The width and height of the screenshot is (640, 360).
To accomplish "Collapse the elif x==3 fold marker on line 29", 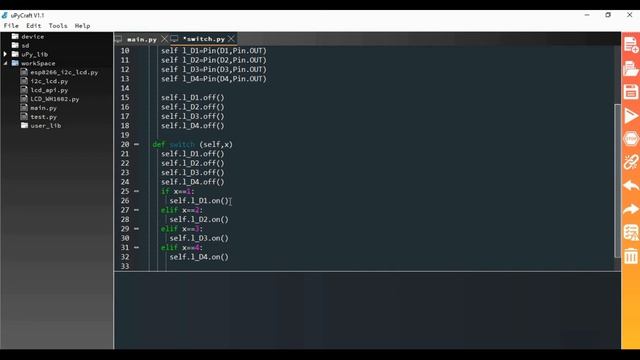I will click(x=136, y=229).
